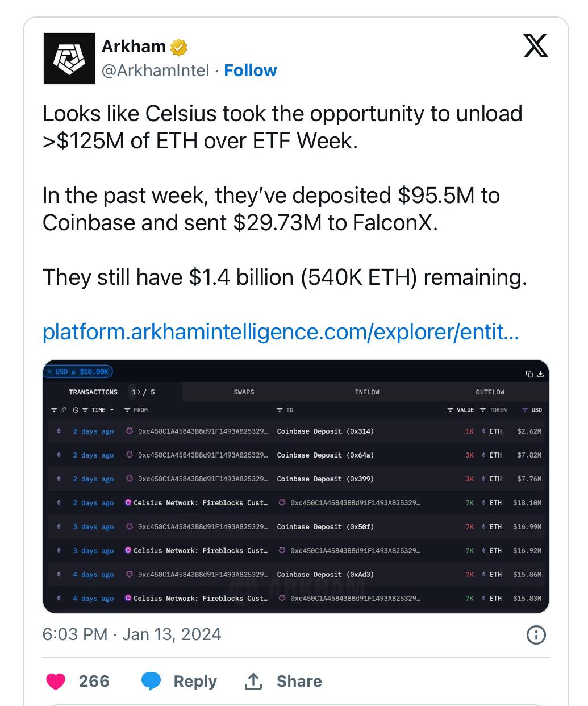The height and width of the screenshot is (706, 588).
Task: Open the Arkham profile avatar
Action: click(69, 59)
